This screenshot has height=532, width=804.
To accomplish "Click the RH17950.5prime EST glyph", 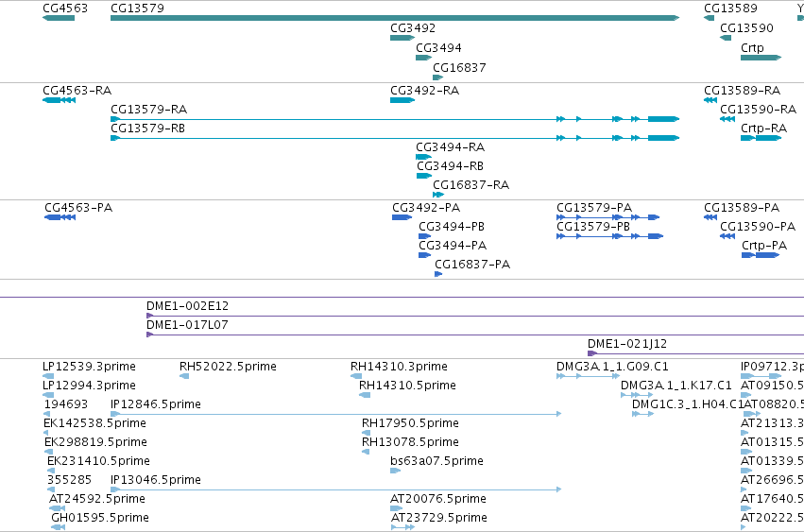I will pos(367,433).
